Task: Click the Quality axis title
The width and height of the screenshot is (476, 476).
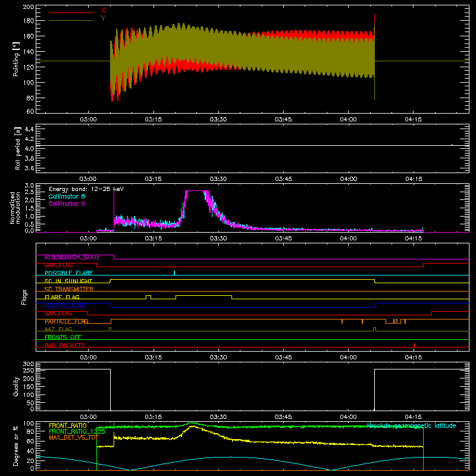Action: click(16, 386)
